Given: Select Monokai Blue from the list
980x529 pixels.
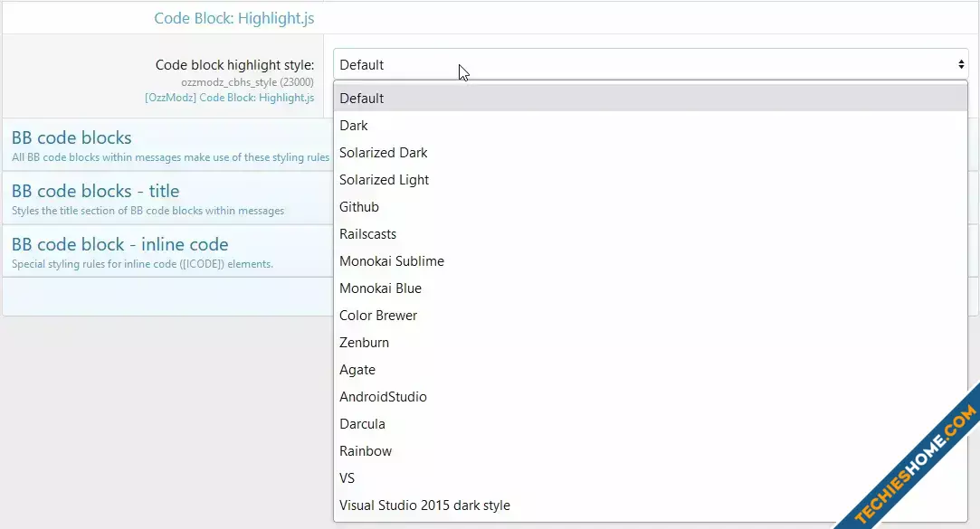Looking at the screenshot, I should coord(651,288).
